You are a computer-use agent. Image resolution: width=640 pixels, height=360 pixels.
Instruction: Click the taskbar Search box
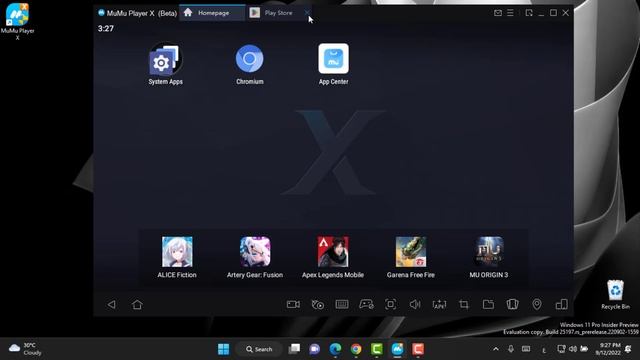[259, 349]
